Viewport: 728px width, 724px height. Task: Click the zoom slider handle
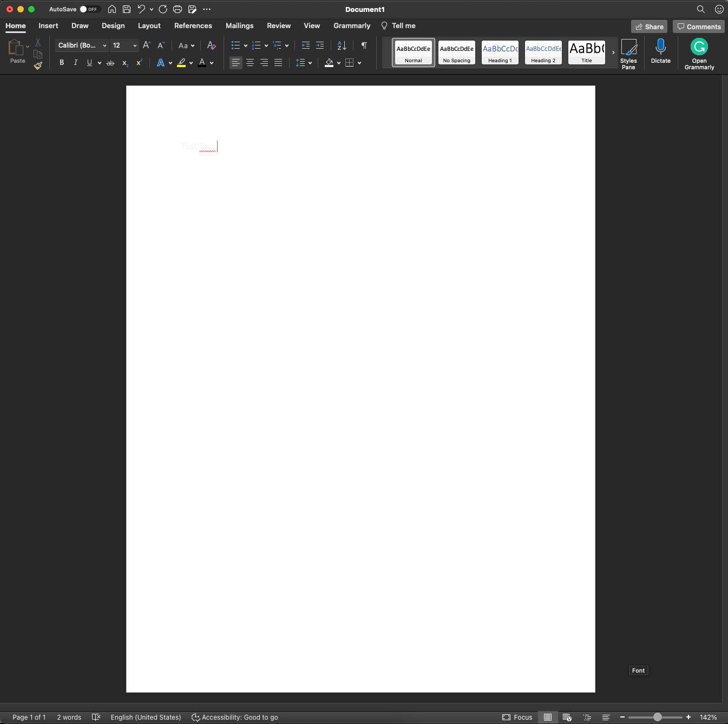(657, 717)
